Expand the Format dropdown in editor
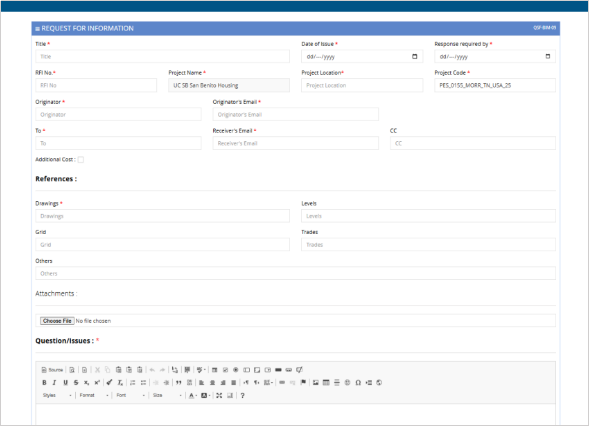This screenshot has width=590, height=426. [94, 395]
